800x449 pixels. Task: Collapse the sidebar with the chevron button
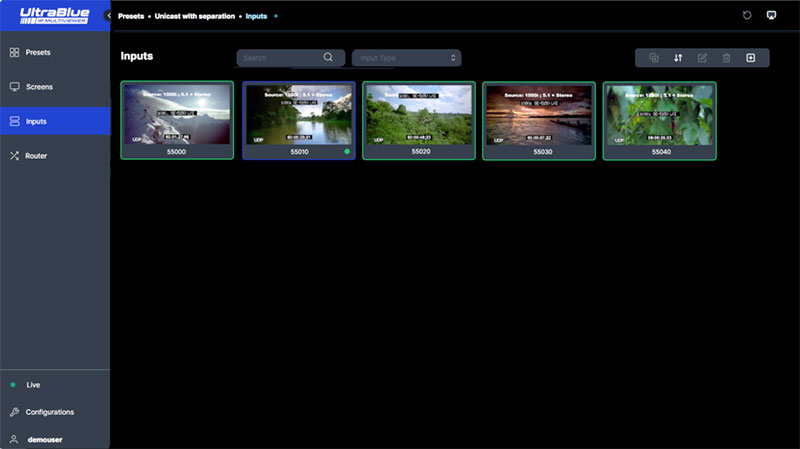pos(108,16)
